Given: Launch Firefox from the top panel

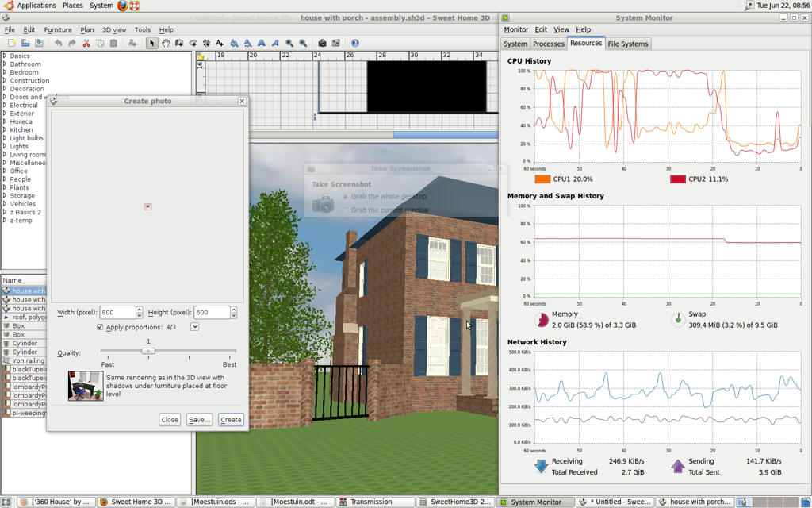Looking at the screenshot, I should (122, 6).
